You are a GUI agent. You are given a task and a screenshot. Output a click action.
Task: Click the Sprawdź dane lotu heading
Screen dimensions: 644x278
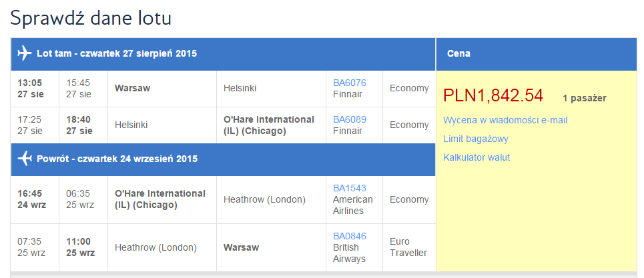91,18
